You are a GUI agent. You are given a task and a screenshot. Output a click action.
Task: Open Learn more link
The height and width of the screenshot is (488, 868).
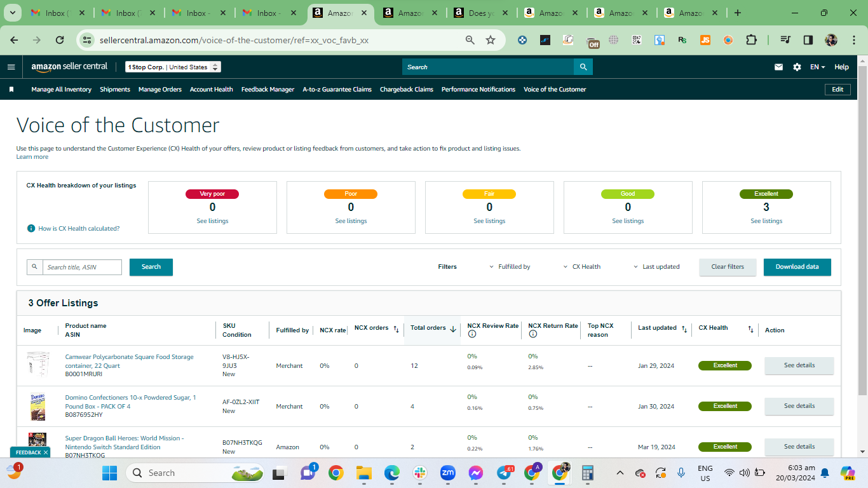click(x=32, y=157)
